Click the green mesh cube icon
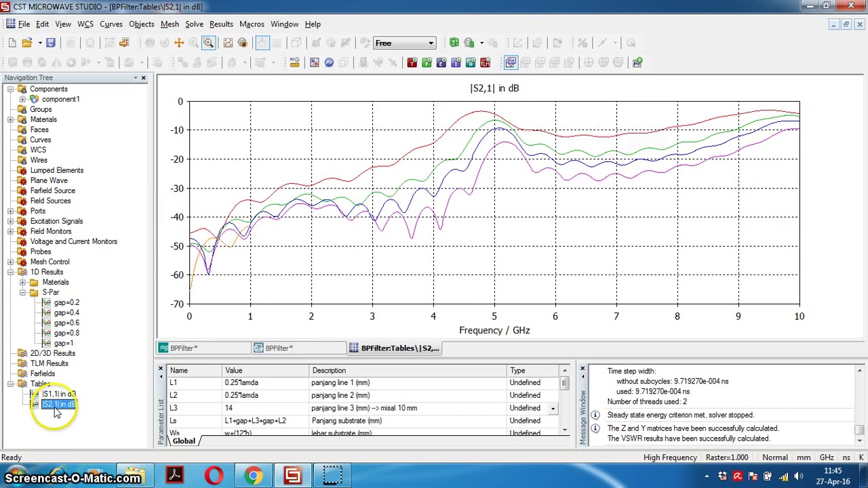Viewport: 868px width, 488px height. tap(454, 43)
